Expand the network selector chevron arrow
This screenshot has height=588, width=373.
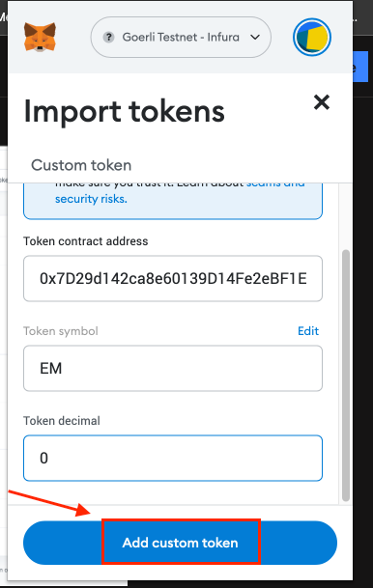click(255, 37)
